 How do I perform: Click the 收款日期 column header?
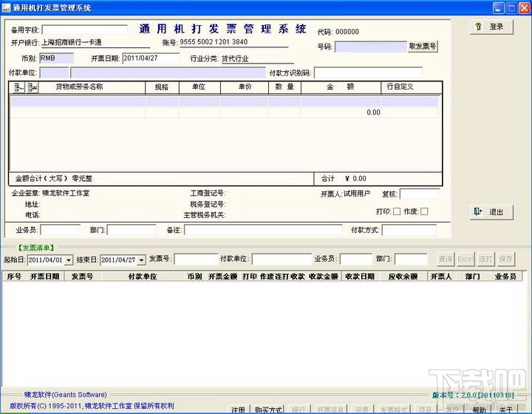click(x=360, y=276)
